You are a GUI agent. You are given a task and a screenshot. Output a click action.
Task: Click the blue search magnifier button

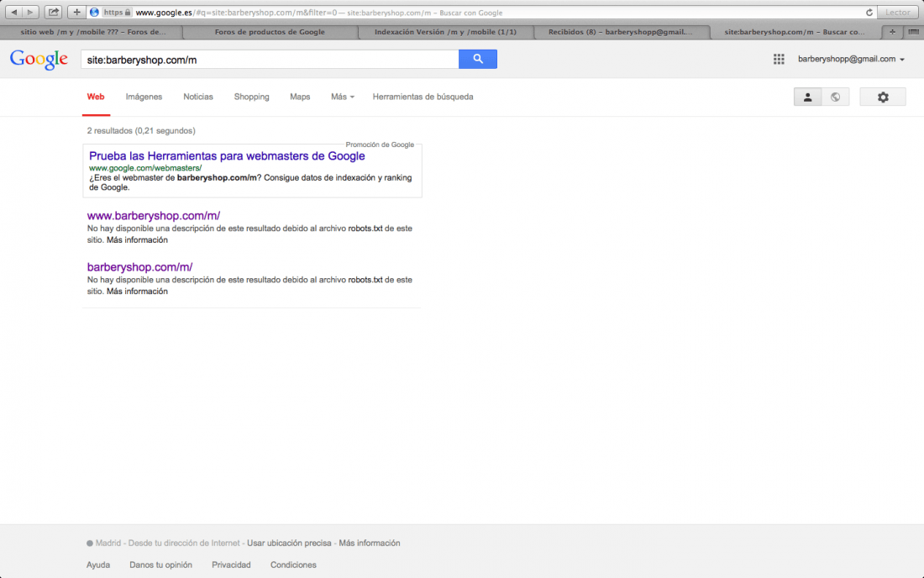477,59
